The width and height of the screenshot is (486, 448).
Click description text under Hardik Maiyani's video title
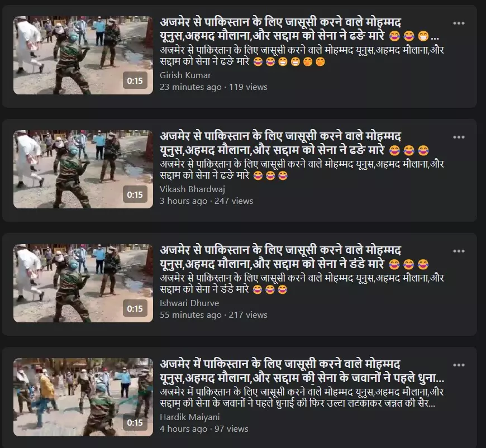(302, 398)
